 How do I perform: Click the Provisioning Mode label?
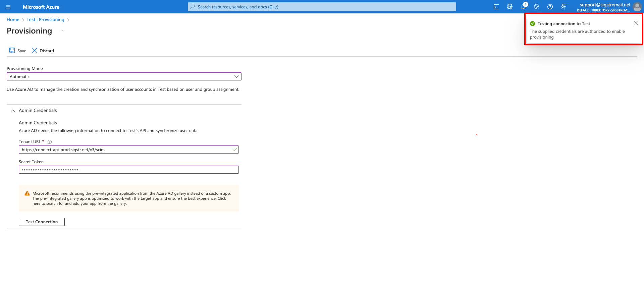(x=25, y=68)
